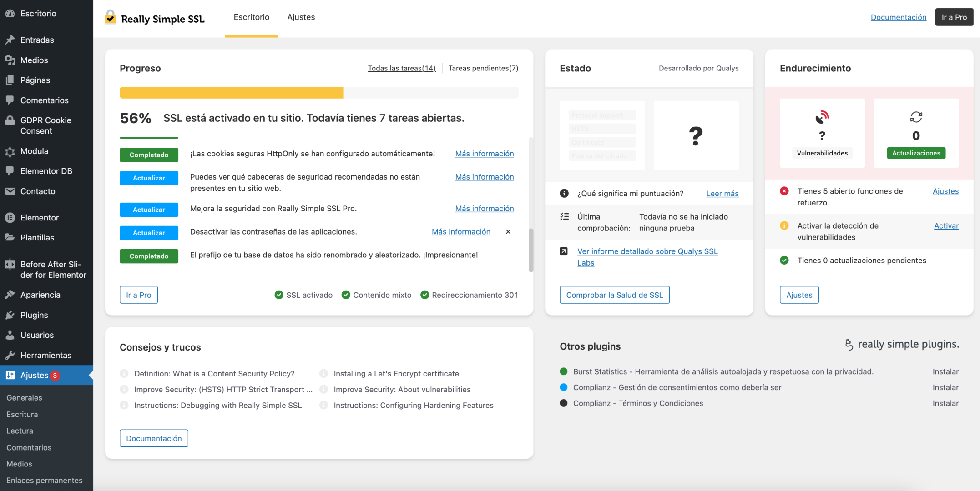Install Complianz consent management plugin
Screen dimensions: 980x491
(x=945, y=387)
